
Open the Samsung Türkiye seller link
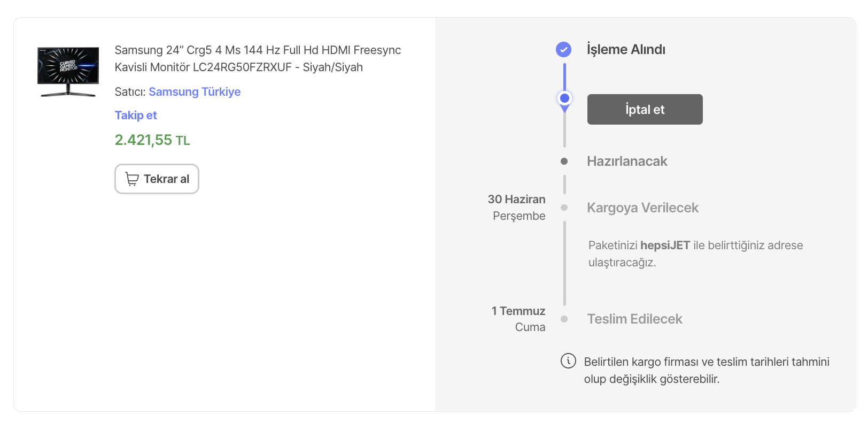tap(195, 92)
